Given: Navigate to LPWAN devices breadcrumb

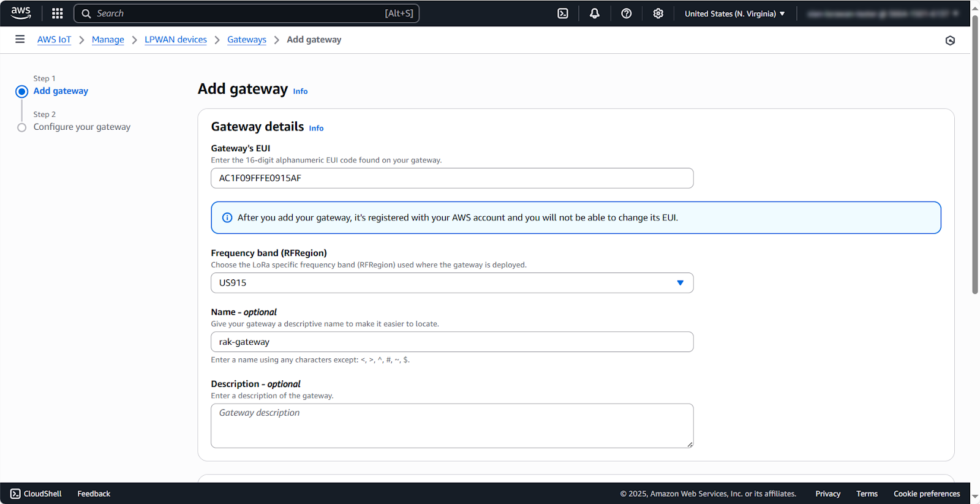Looking at the screenshot, I should tap(175, 40).
